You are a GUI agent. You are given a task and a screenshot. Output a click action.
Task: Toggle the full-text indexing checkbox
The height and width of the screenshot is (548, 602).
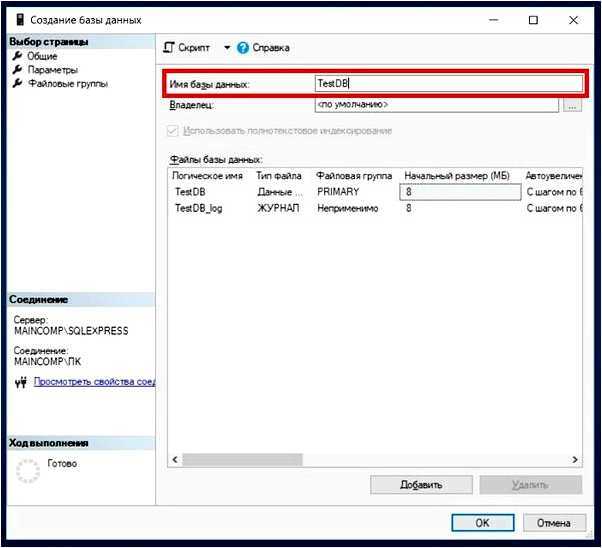point(172,131)
